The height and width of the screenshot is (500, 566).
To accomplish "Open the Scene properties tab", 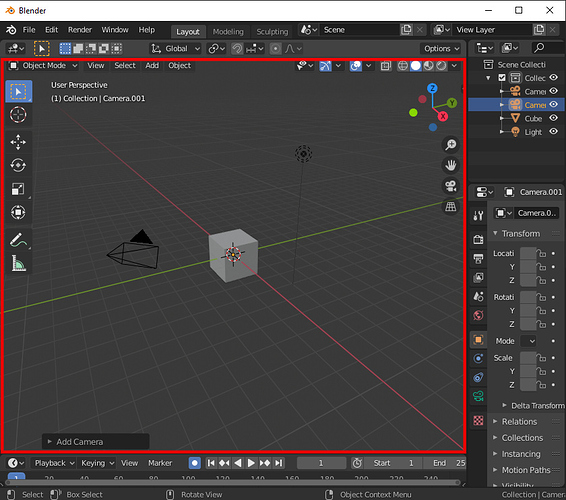I will point(478,297).
